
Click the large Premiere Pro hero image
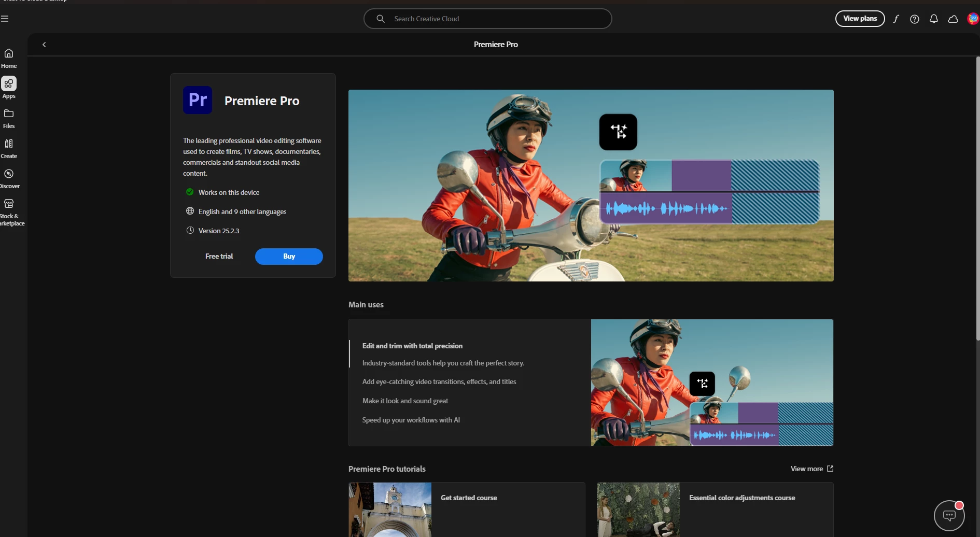tap(591, 186)
